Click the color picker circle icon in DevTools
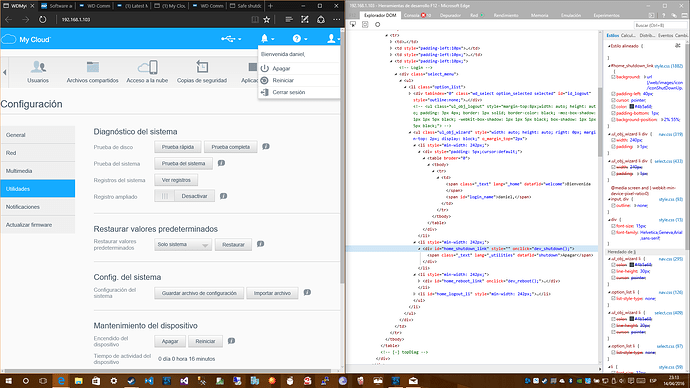The height and width of the screenshot is (388, 690). coord(378,25)
